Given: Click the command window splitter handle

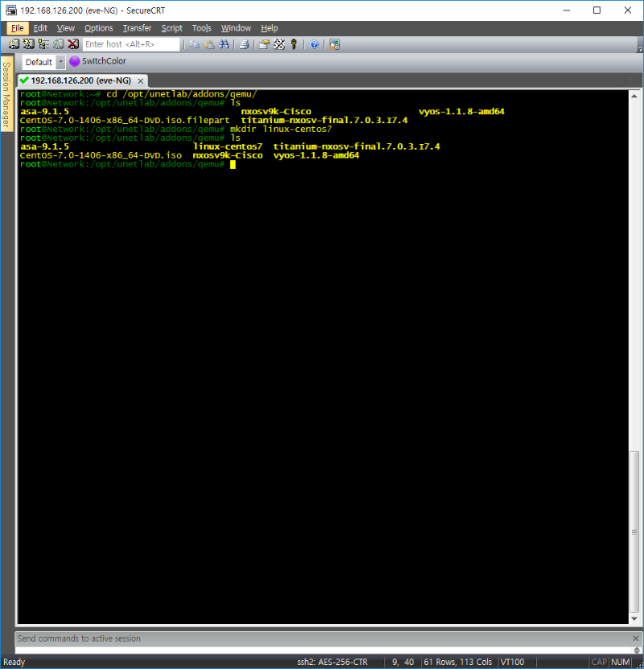Looking at the screenshot, I should click(x=637, y=650).
